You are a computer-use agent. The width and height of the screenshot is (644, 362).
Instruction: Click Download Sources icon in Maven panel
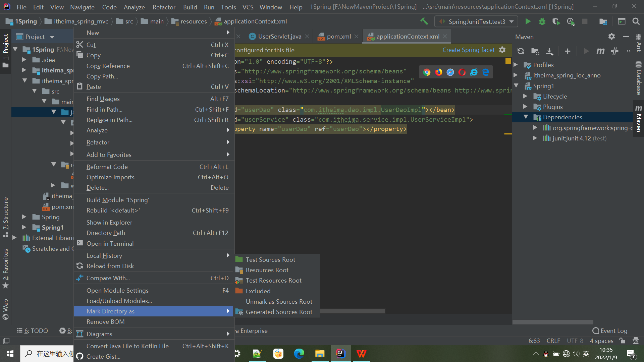(x=549, y=51)
